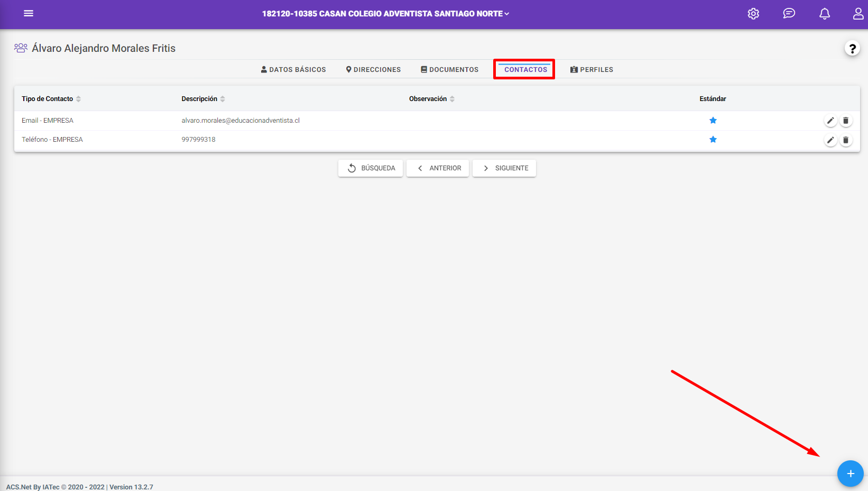Switch to Datos Básicos tab
This screenshot has width=868, height=491.
coord(293,69)
